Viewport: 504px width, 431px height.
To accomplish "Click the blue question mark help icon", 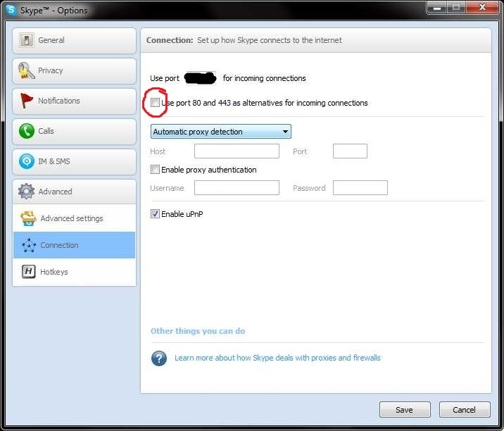I will pos(159,358).
